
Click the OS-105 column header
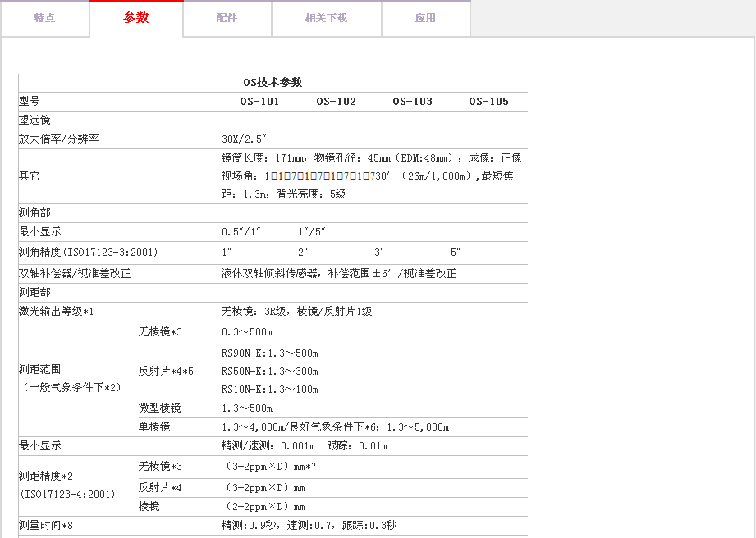click(x=488, y=102)
